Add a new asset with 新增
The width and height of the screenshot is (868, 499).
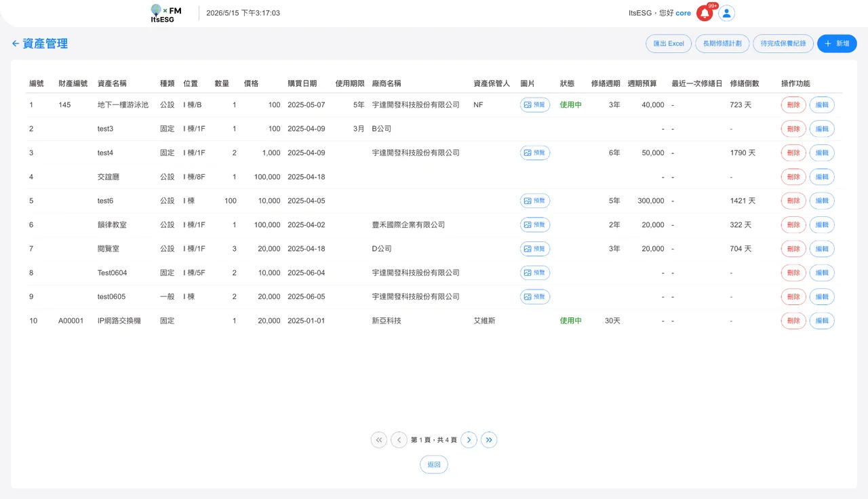pyautogui.click(x=837, y=43)
